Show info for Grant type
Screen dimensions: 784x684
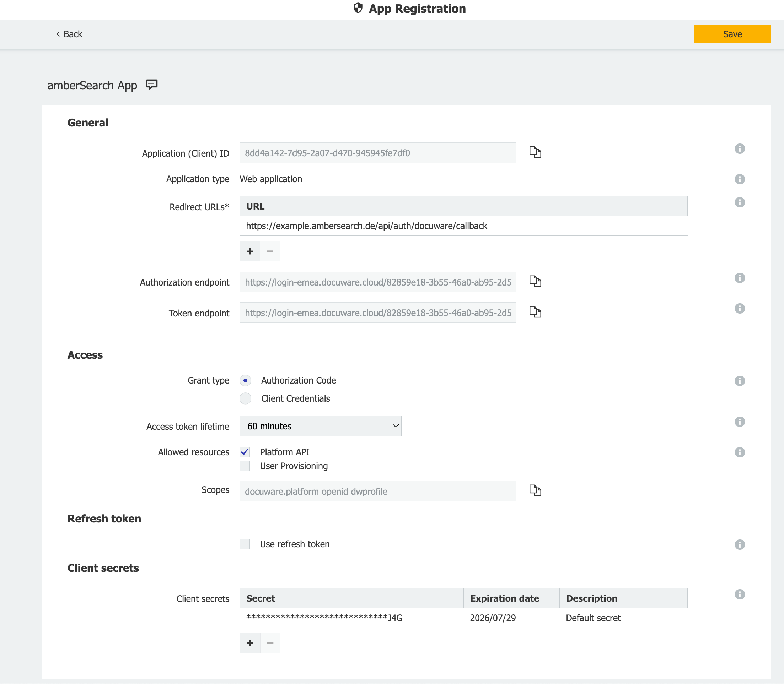pos(739,381)
